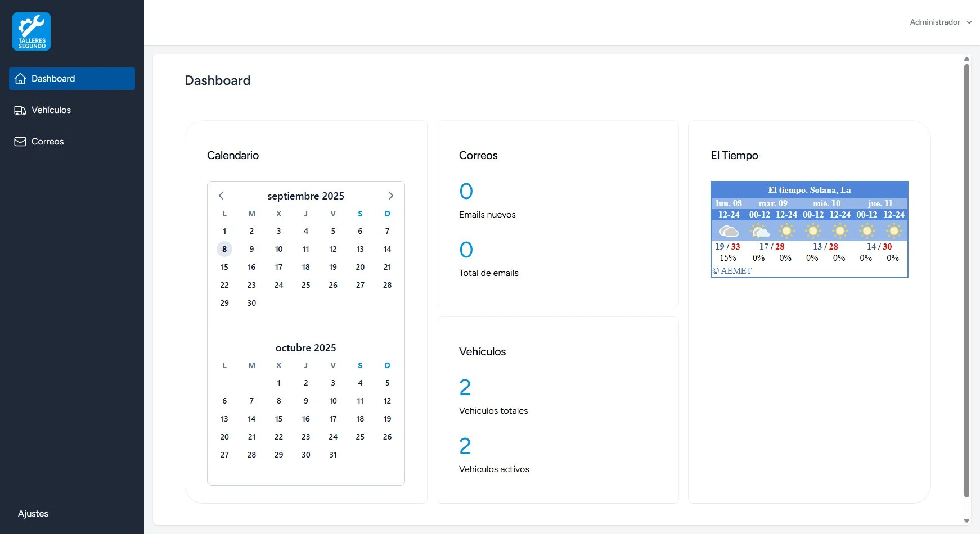Select September 15 in calendar
This screenshot has width=980, height=534.
(224, 267)
